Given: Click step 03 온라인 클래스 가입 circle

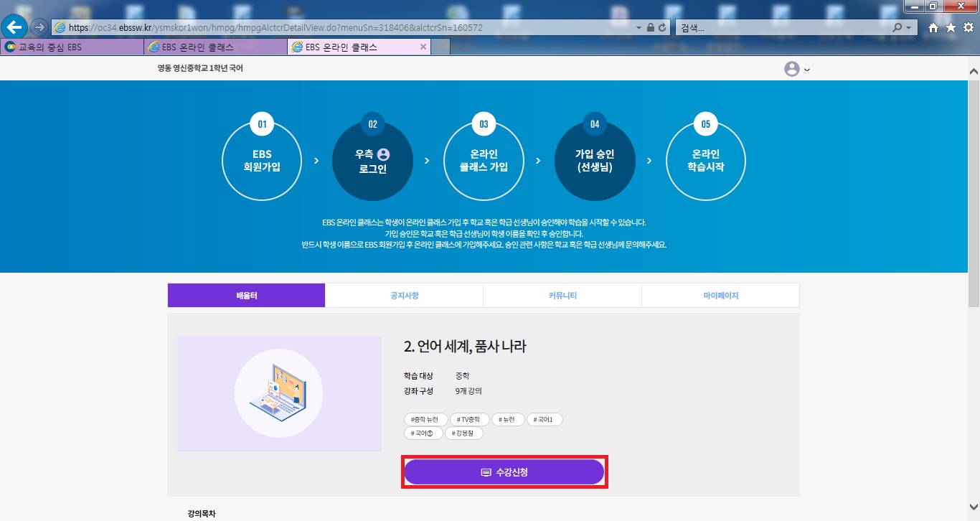Looking at the screenshot, I should 484,159.
